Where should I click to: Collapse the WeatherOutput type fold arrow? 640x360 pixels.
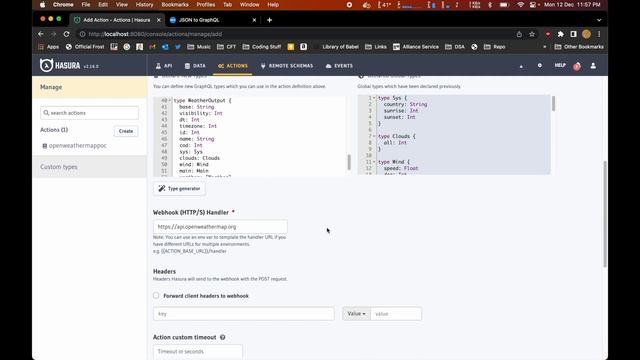170,100
